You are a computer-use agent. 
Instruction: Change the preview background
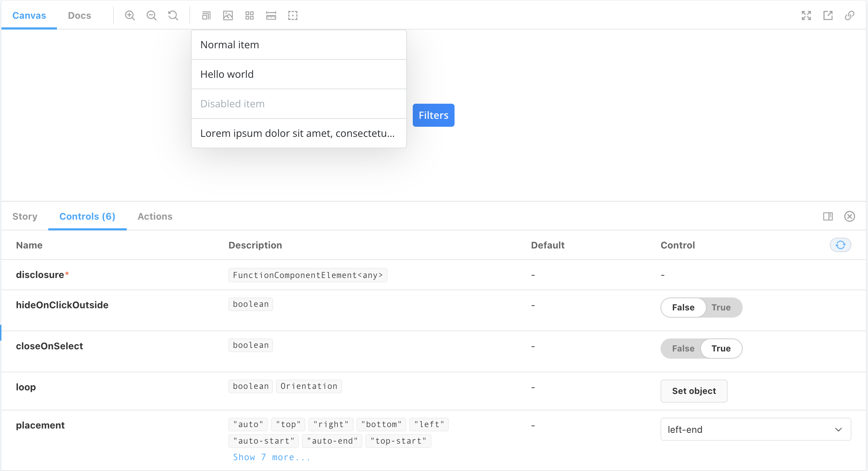pyautogui.click(x=228, y=15)
